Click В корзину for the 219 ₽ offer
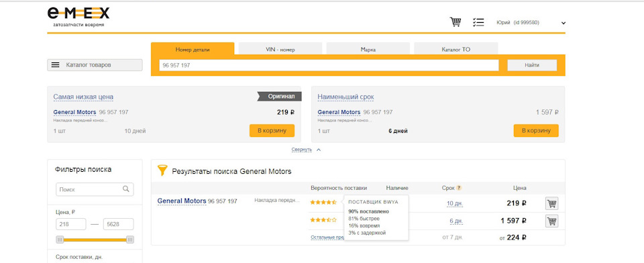Screen dimensions: 644x263 pos(272,131)
